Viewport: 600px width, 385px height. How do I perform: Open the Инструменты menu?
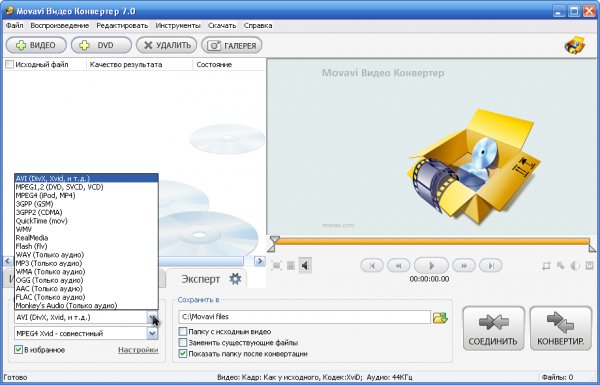[178, 26]
